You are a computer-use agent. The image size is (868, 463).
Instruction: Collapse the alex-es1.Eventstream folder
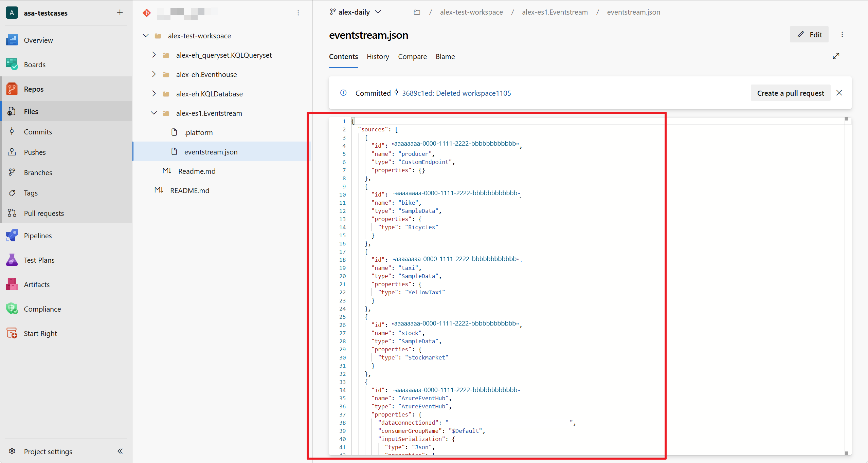[x=154, y=113]
